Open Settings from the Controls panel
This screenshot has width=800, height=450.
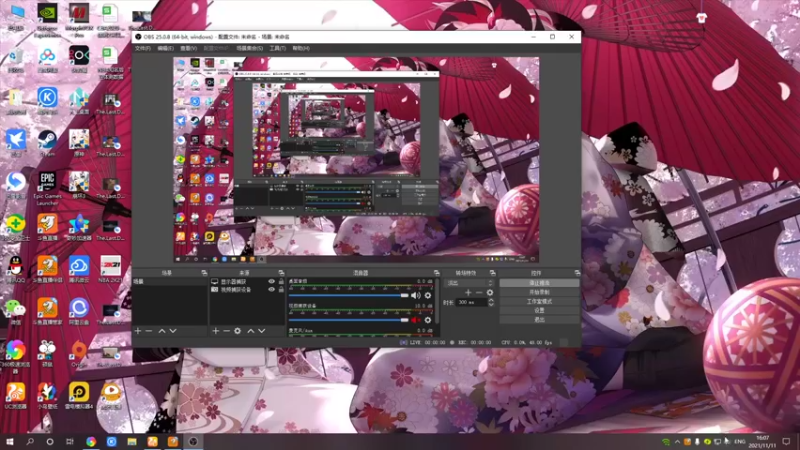(x=539, y=310)
